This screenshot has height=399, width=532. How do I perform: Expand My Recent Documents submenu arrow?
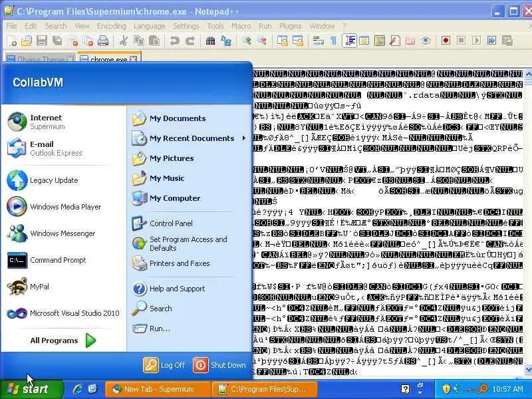[x=243, y=138]
